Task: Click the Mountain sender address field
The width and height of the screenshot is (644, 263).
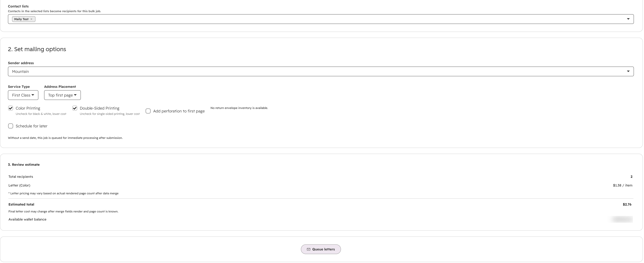Action: point(321,71)
